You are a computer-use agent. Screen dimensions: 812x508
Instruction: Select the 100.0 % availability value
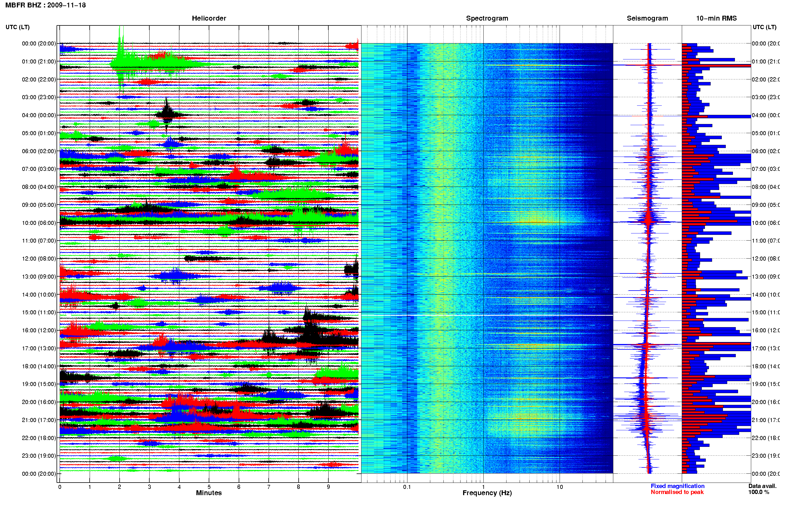759,492
